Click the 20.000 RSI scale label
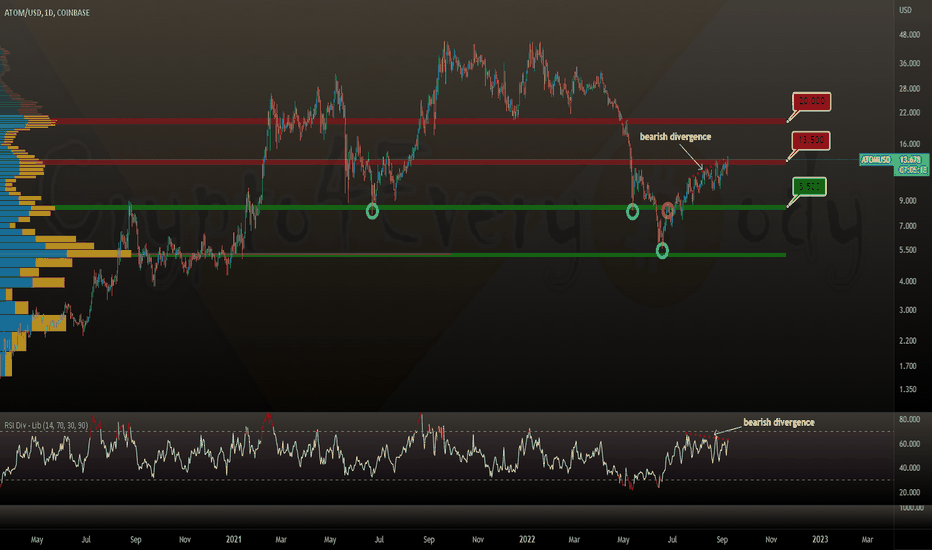The height and width of the screenshot is (550, 932). pyautogui.click(x=910, y=493)
